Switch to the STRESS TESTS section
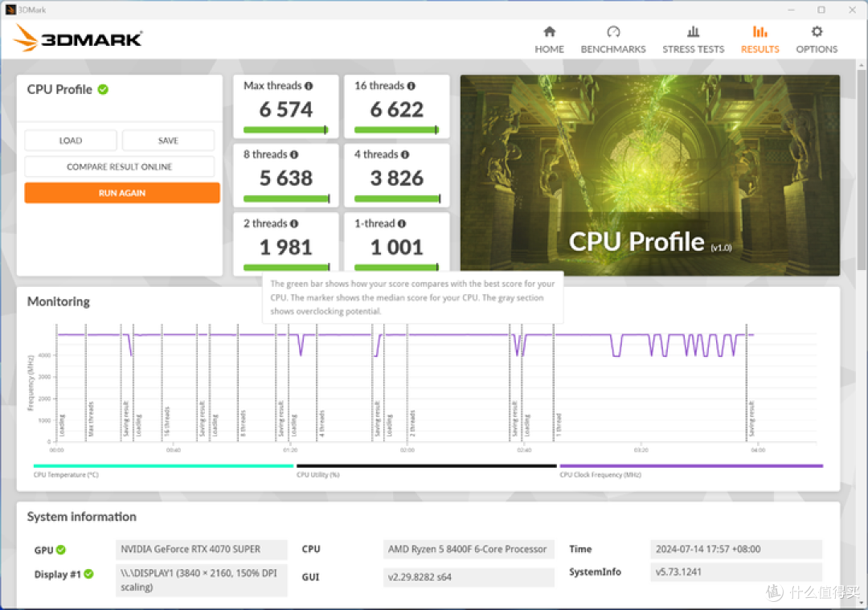The width and height of the screenshot is (868, 610). point(693,49)
